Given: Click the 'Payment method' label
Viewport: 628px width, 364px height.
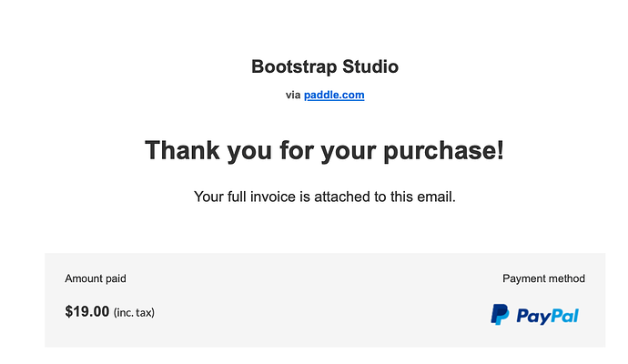Looking at the screenshot, I should point(543,278).
